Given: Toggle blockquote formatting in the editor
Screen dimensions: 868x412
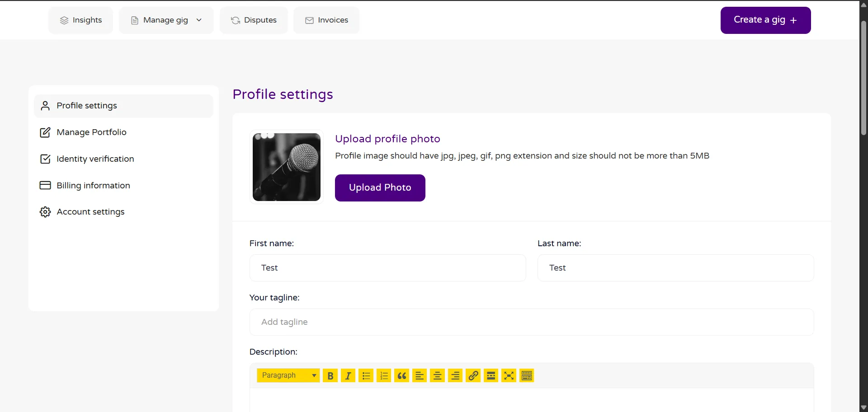Looking at the screenshot, I should click(402, 375).
